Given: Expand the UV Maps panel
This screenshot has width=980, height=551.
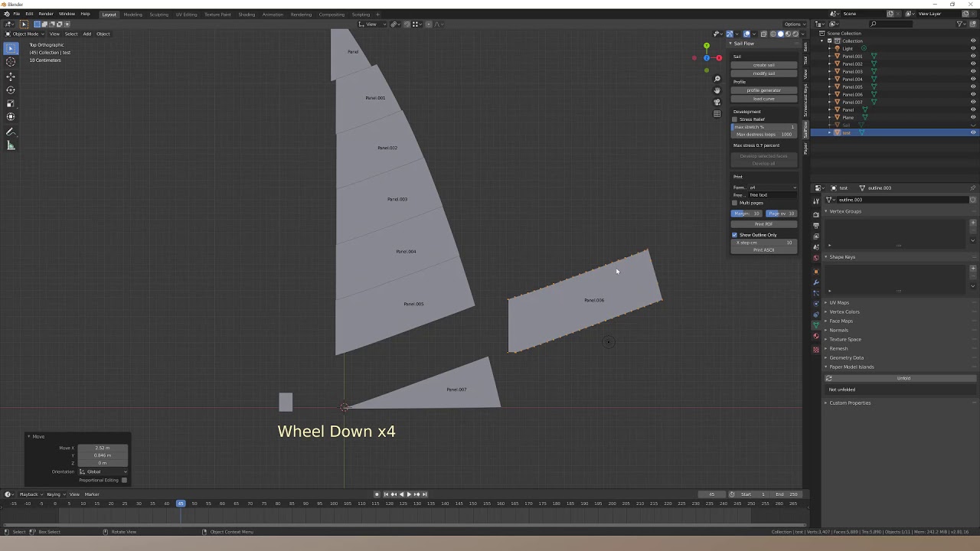Looking at the screenshot, I should pyautogui.click(x=839, y=302).
